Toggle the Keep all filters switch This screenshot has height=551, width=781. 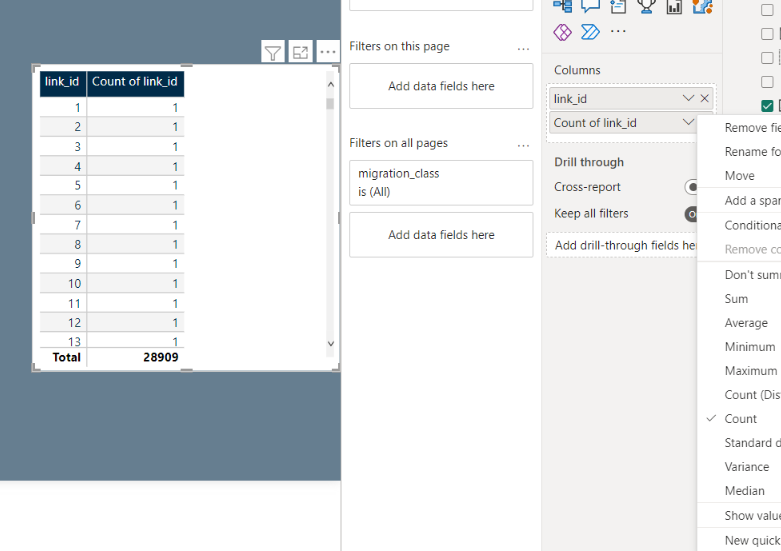click(x=691, y=214)
